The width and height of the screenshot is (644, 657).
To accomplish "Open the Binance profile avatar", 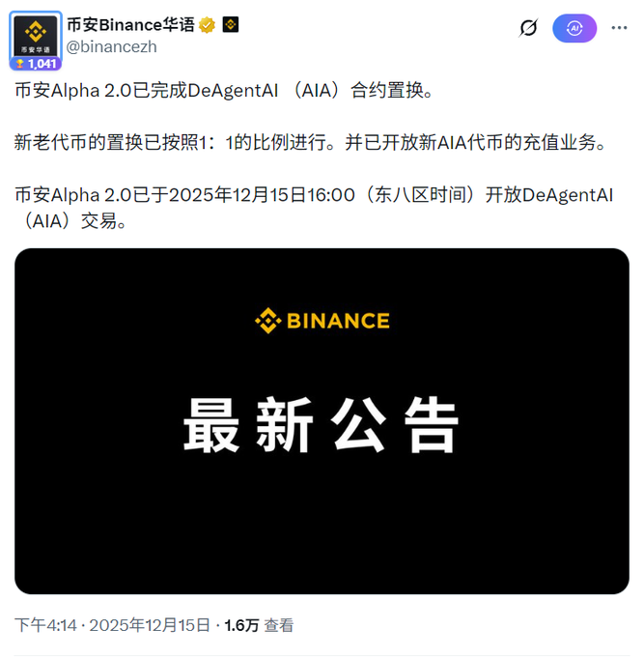I will (36, 36).
